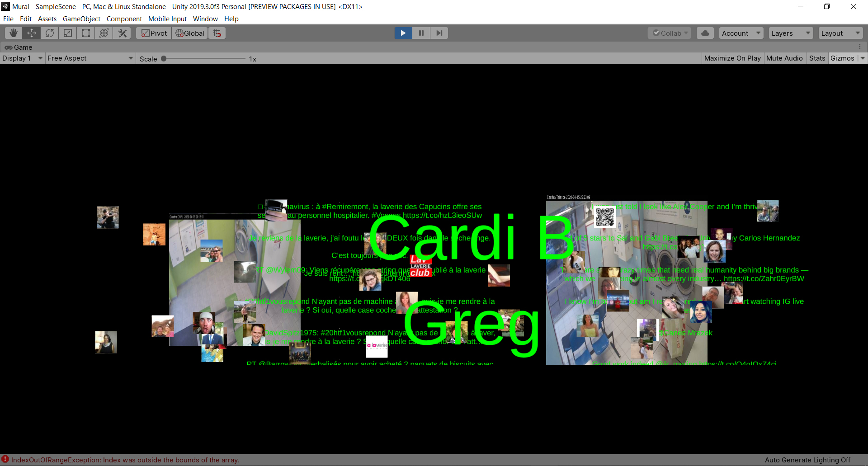Image resolution: width=868 pixels, height=466 pixels.
Task: Toggle Global handle rotation
Action: tap(190, 33)
